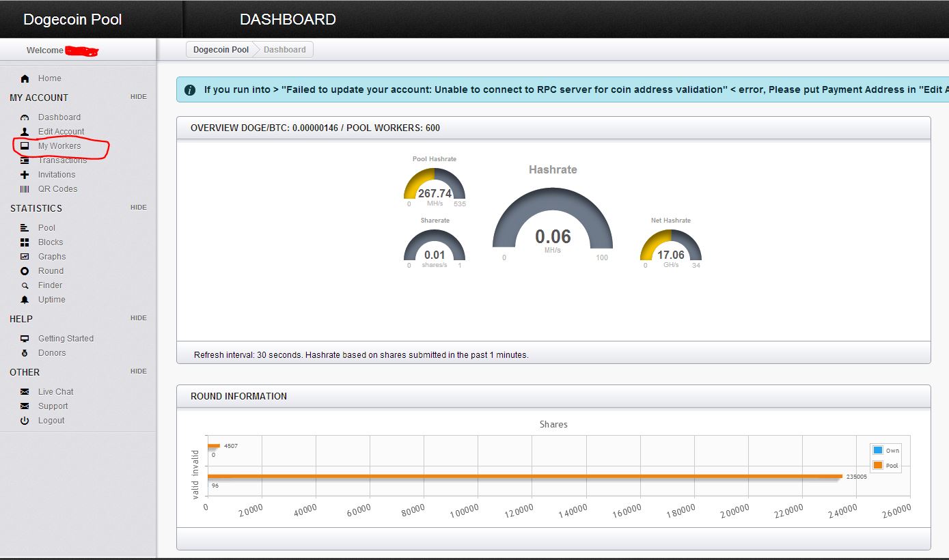Click the My Workers monitor icon
The image size is (949, 560).
coord(25,146)
